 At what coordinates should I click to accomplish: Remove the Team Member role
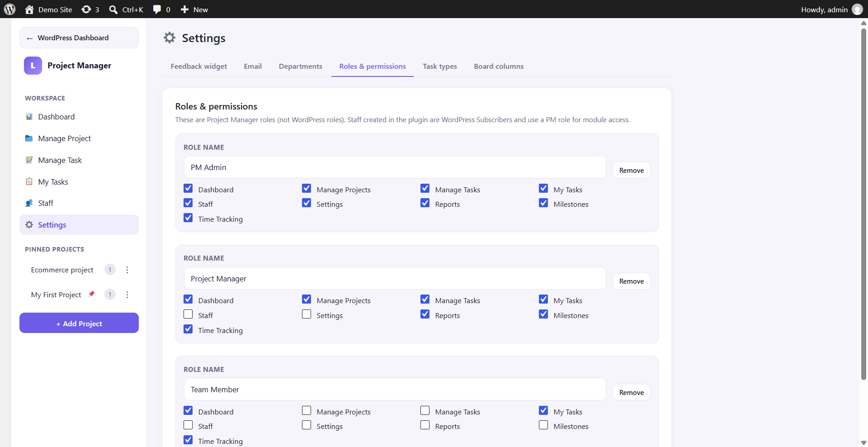point(631,392)
